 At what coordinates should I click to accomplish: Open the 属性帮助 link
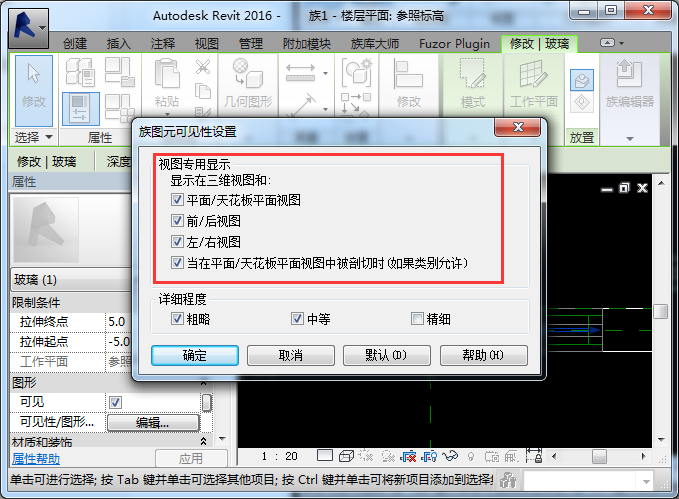click(x=35, y=459)
